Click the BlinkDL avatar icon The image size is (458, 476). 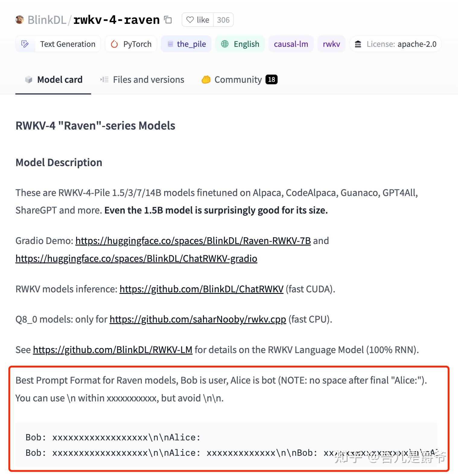[x=20, y=20]
